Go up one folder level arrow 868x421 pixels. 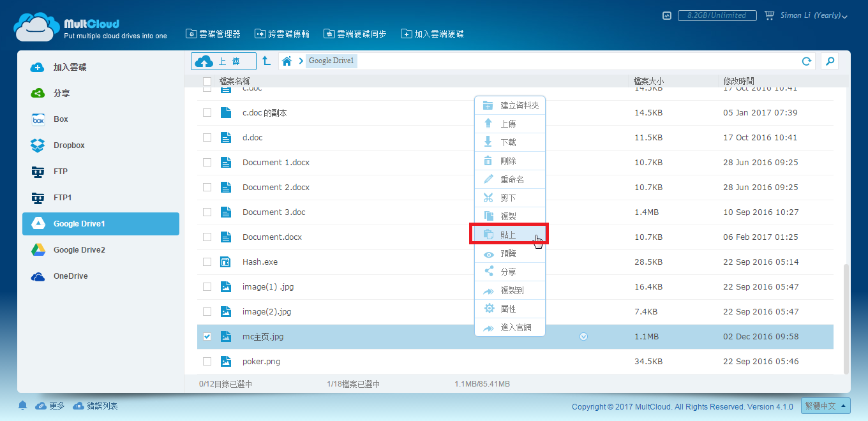[266, 61]
